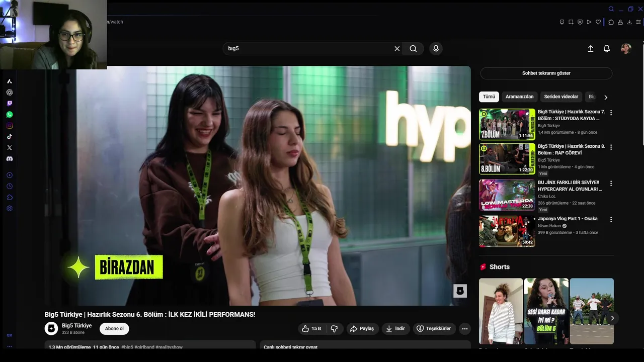Click the "Teşekkürler" button
Viewport: 644px width, 362px height.
click(x=434, y=329)
